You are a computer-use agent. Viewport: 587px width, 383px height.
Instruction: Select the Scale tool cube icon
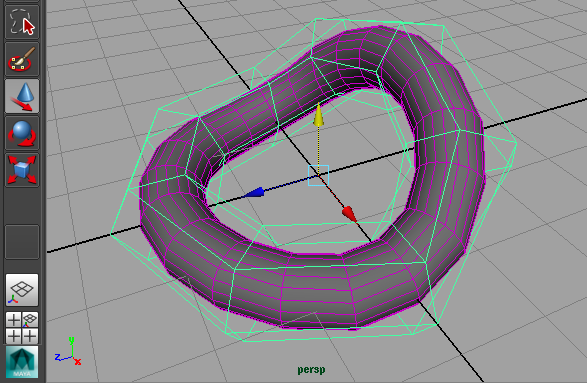pyautogui.click(x=22, y=170)
